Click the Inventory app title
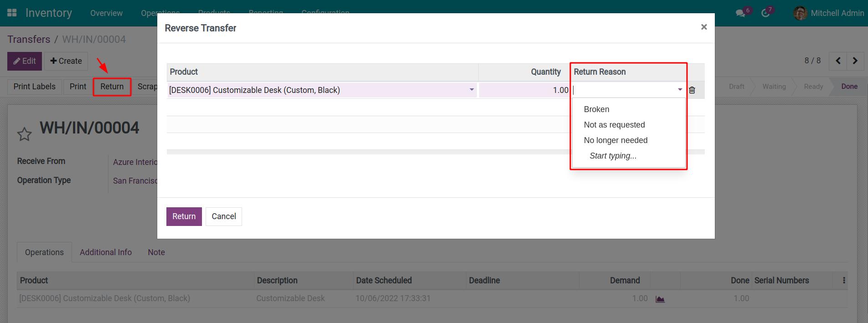 (x=49, y=13)
